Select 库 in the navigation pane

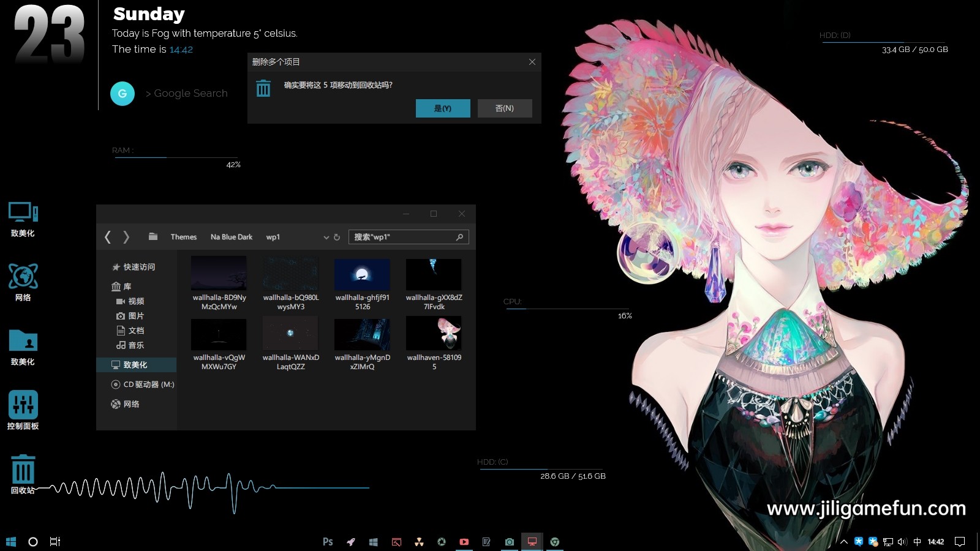[121, 287]
